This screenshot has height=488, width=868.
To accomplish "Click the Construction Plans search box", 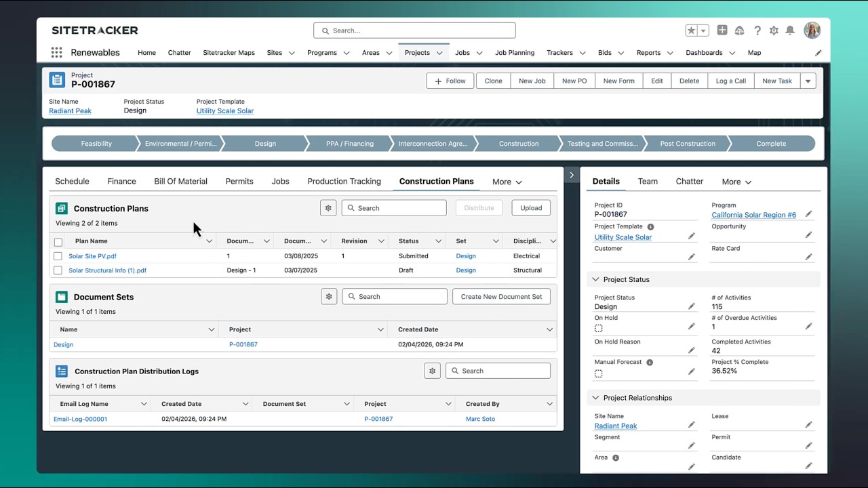I will tap(394, 208).
